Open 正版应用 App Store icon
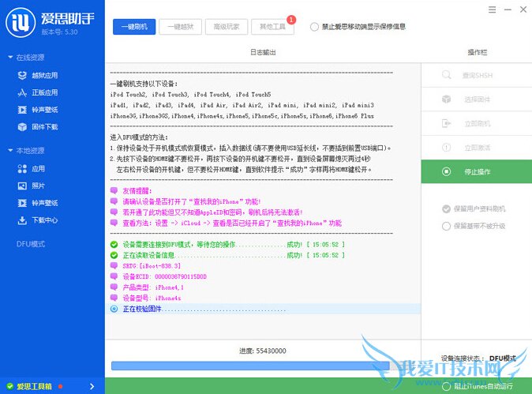Viewport: 532px width, 394px height. [x=22, y=92]
